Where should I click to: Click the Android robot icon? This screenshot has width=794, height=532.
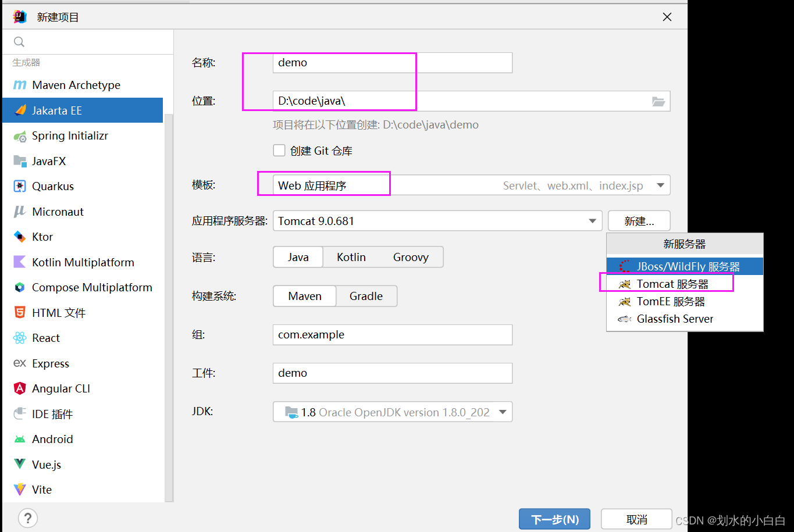[x=20, y=439]
